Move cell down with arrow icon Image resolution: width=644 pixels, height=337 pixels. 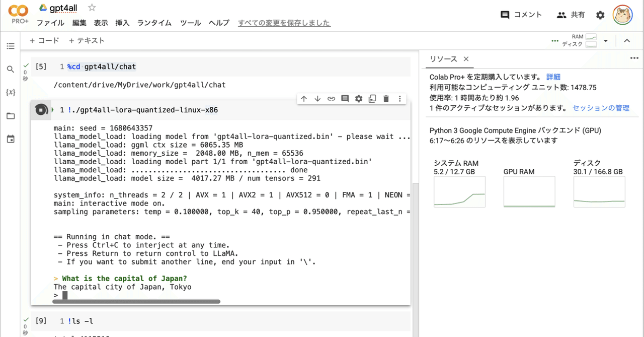pos(317,99)
